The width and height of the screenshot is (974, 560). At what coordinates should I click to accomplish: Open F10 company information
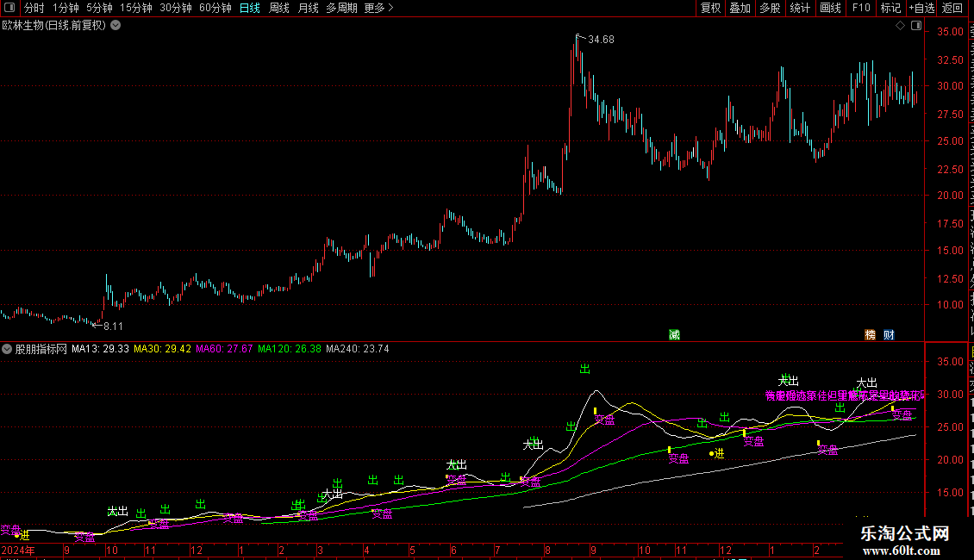861,8
